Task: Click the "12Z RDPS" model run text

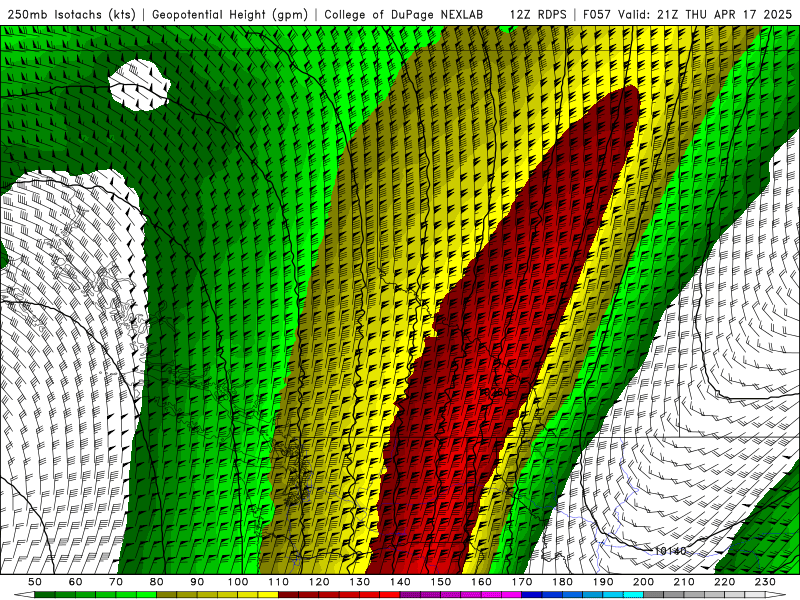Action: click(x=538, y=14)
